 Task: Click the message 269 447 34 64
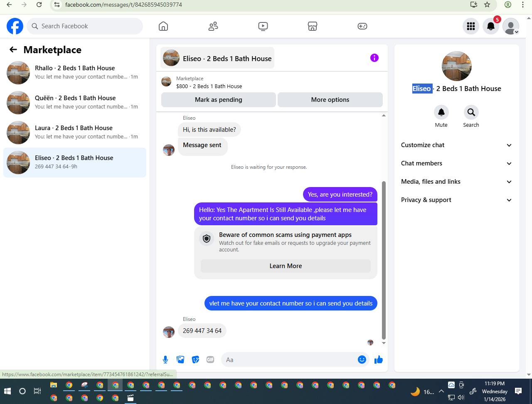(x=202, y=331)
